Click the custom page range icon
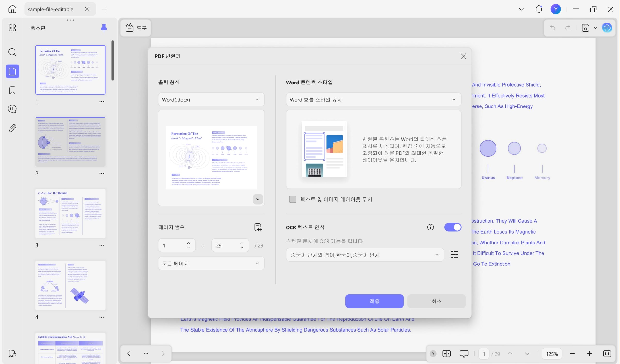This screenshot has width=620, height=364. (x=258, y=227)
